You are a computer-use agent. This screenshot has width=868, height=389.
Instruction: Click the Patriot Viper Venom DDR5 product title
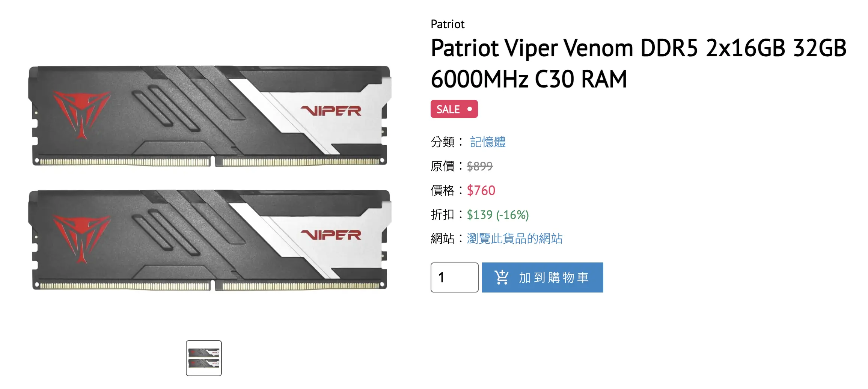pos(638,63)
